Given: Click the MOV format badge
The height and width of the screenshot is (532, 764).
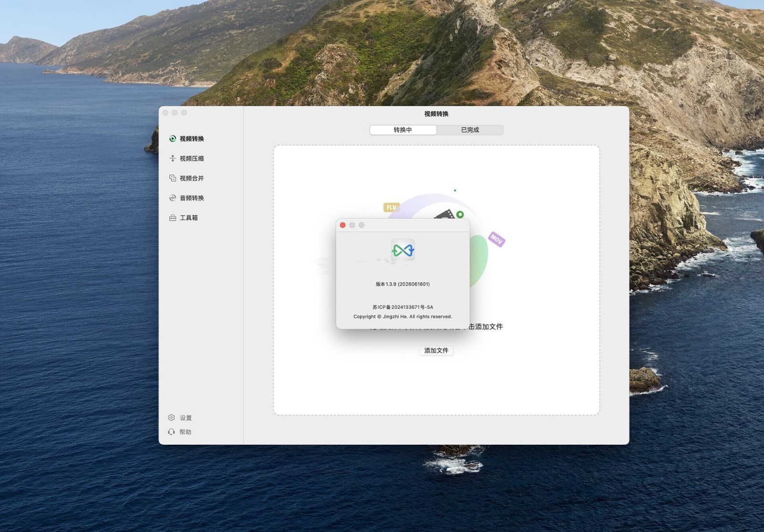Looking at the screenshot, I should click(x=497, y=239).
